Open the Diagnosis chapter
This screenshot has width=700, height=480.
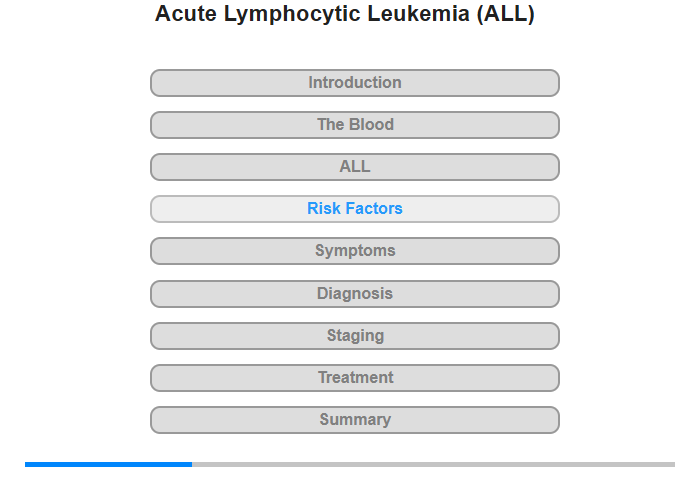355,294
